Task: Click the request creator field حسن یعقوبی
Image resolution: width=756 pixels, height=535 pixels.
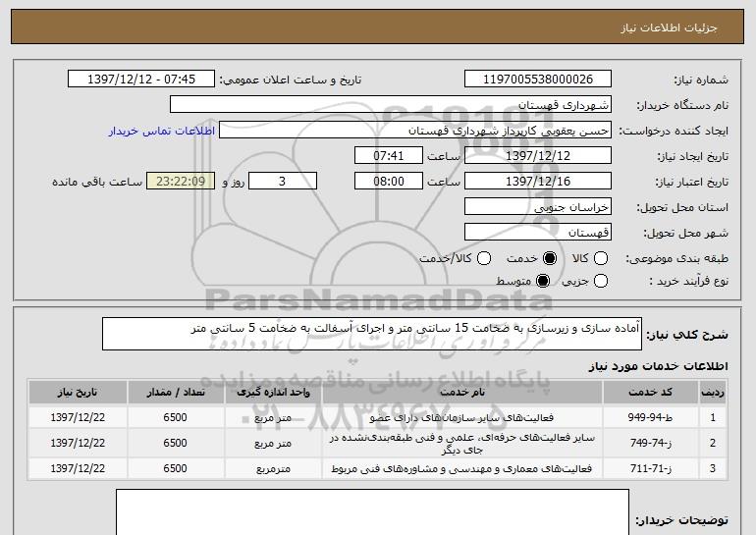Action: tap(415, 131)
